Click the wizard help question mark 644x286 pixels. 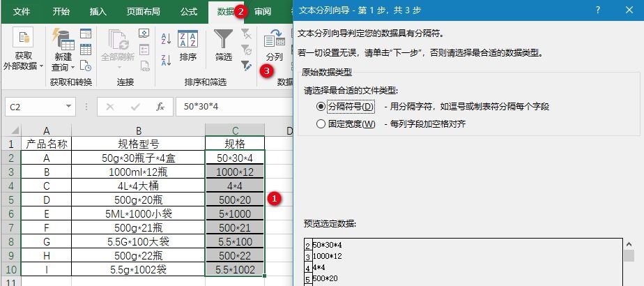[599, 10]
